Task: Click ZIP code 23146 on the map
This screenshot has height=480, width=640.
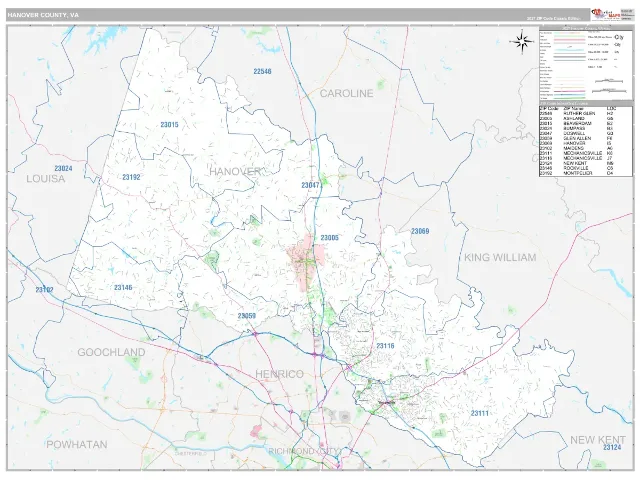Action: 123,288
